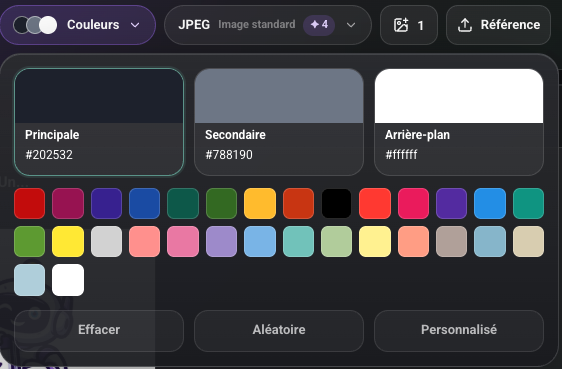Pick the burgundy magenta swatch
Screen dimensions: 562x369
[68, 203]
